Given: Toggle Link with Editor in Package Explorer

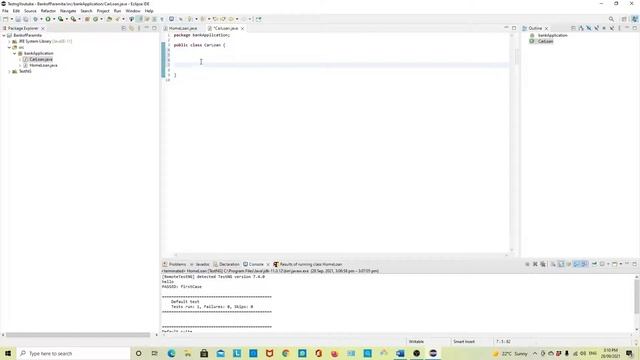Looking at the screenshot, I should coord(131,29).
